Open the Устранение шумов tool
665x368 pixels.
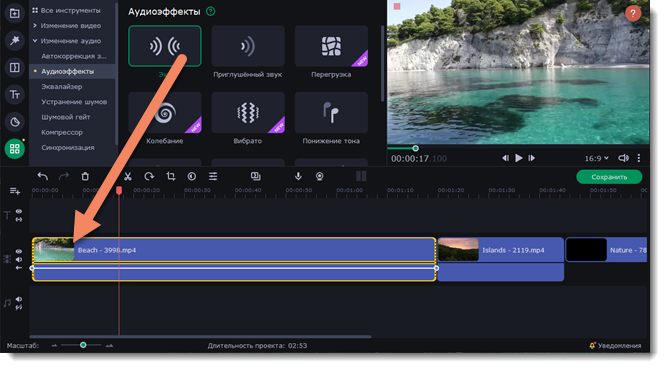coord(74,102)
